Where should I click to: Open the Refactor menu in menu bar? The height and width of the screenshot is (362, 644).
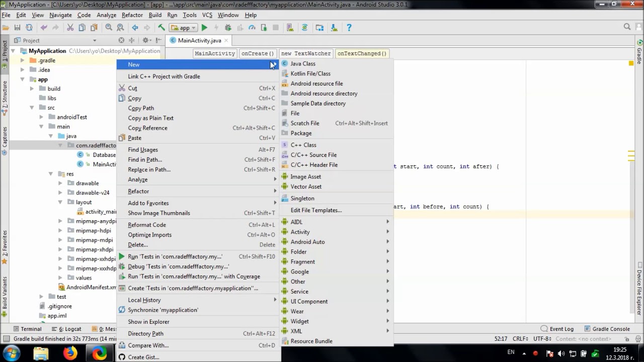(132, 15)
